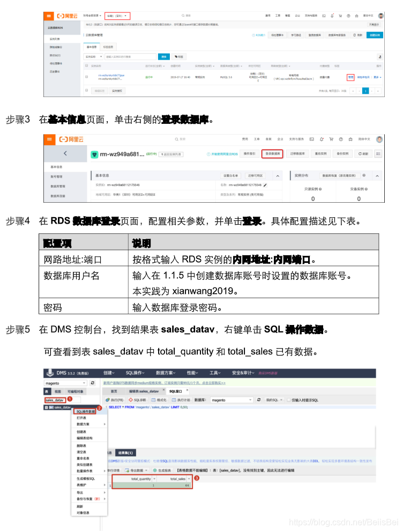Open the SQL操作 menu in DMS
This screenshot has height=532, width=403.
[135, 373]
